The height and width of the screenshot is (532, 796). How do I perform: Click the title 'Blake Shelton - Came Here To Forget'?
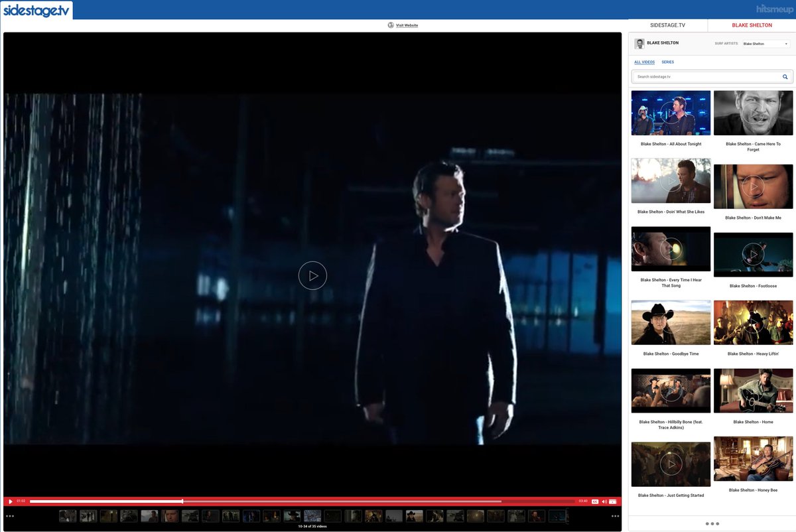(x=753, y=147)
